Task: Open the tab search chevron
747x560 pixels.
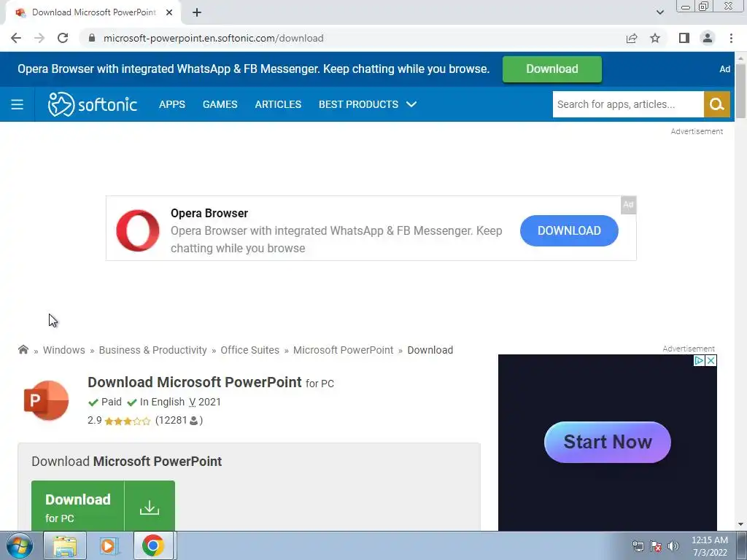Action: (659, 12)
